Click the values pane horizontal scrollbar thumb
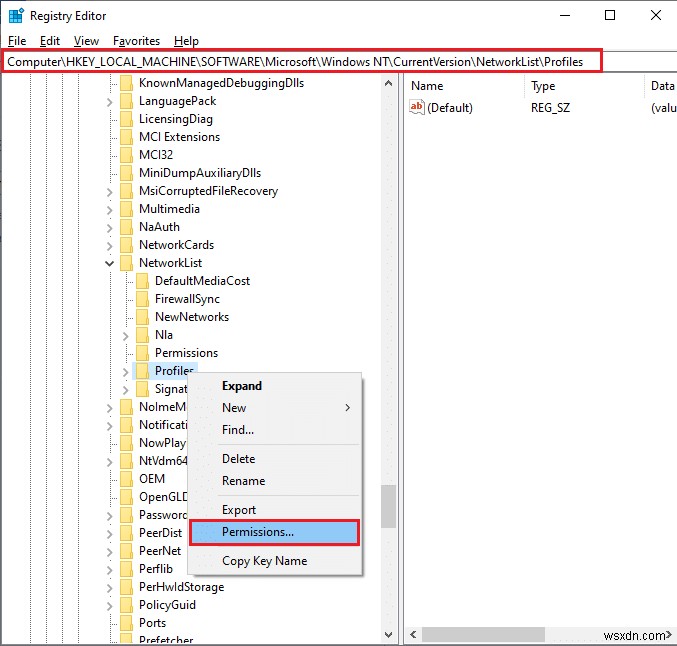 click(x=483, y=634)
